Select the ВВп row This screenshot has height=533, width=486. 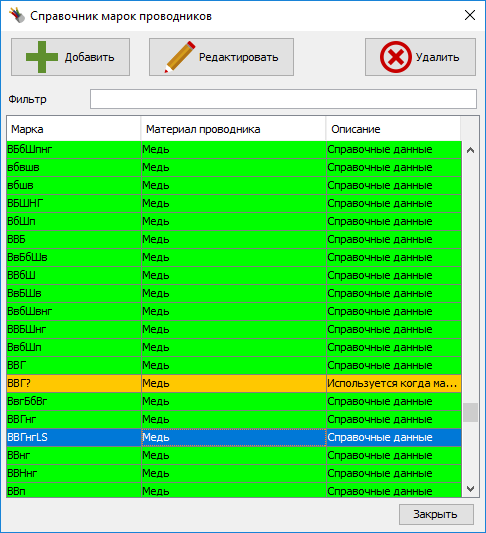coord(234,491)
